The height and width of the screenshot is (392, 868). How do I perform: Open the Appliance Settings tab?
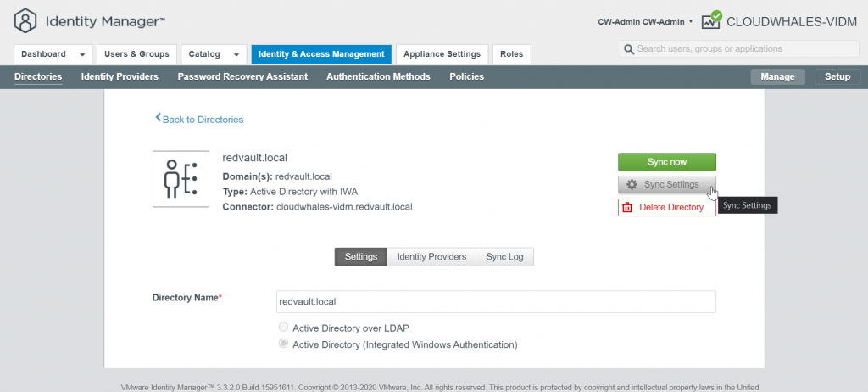tap(442, 54)
